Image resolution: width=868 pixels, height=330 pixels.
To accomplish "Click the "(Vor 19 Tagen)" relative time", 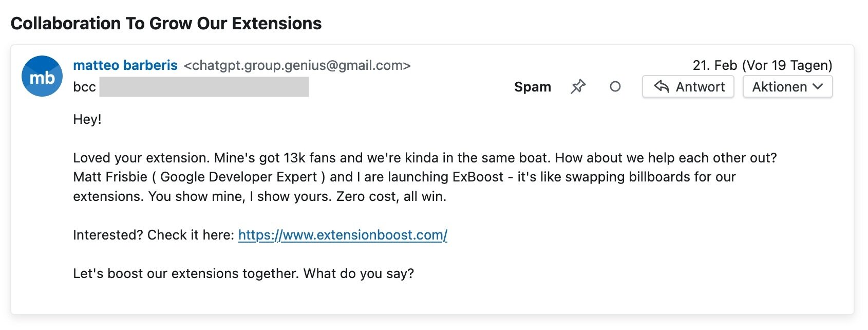I will coord(787,65).
